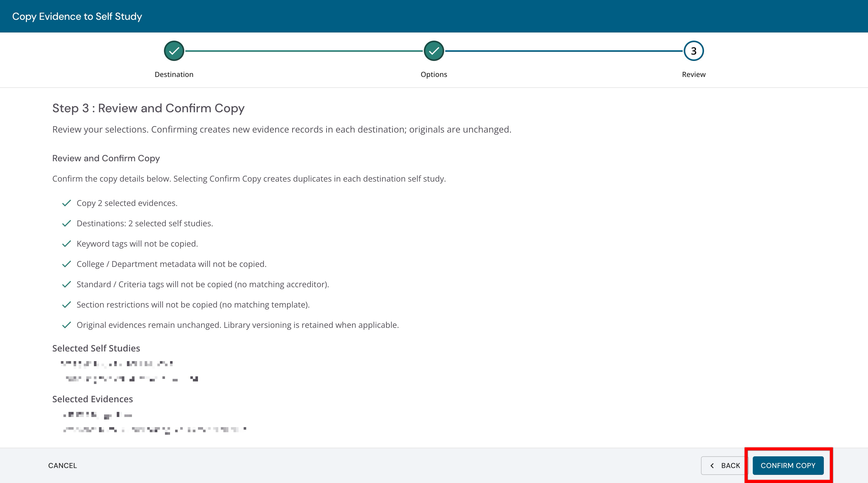Click checkmark beside Destinations: 2 selected self studies
Viewport: 868px width, 483px height.
[x=67, y=223]
